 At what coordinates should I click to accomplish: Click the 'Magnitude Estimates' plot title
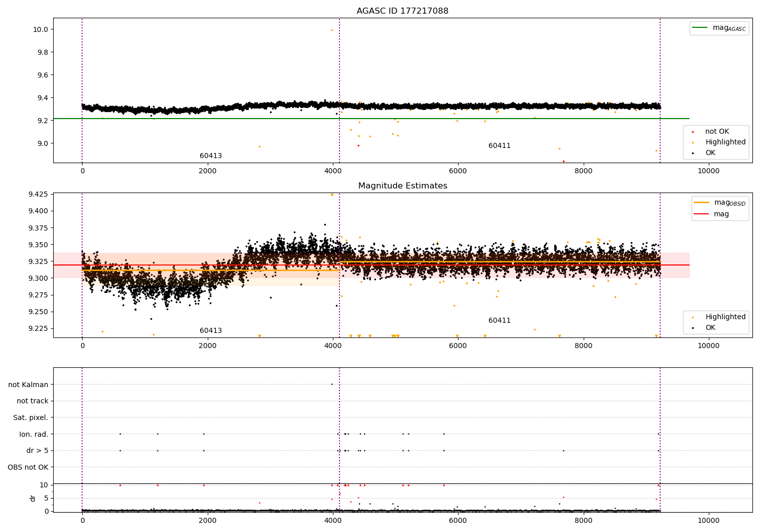click(x=402, y=186)
